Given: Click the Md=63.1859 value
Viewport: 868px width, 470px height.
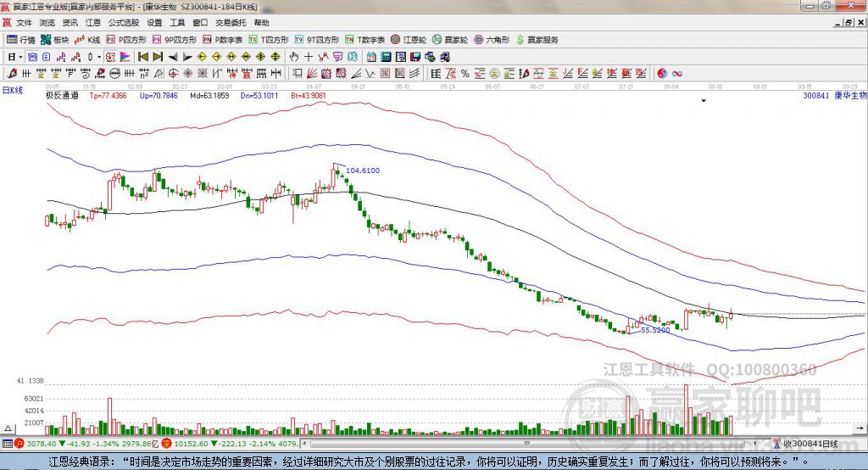Looking at the screenshot, I should (x=209, y=95).
